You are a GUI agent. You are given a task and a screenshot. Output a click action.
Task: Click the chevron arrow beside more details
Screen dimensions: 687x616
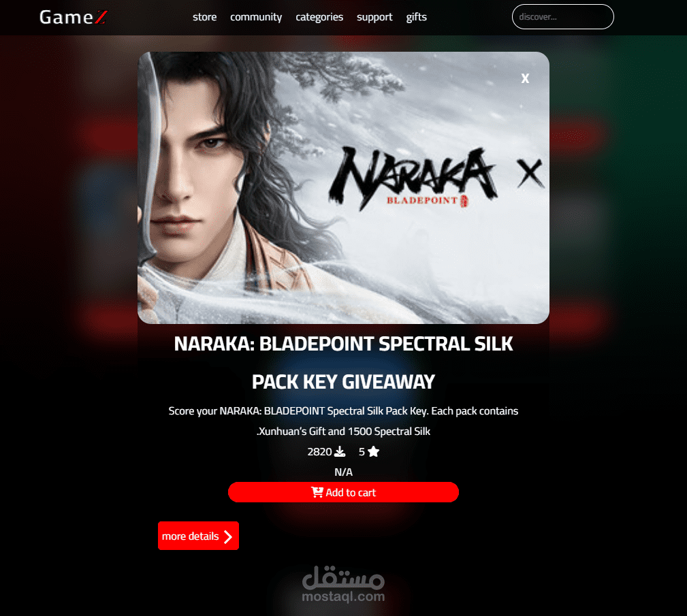pyautogui.click(x=228, y=536)
